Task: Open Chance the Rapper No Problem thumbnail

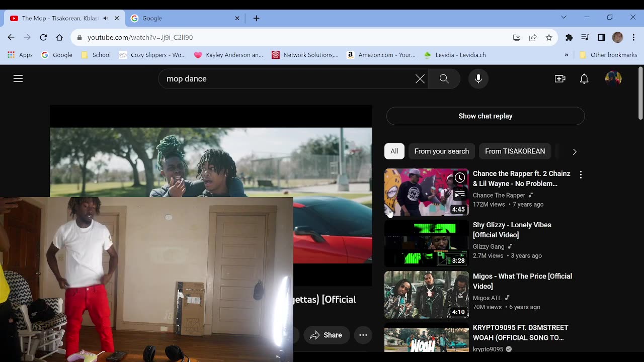Action: pyautogui.click(x=427, y=192)
